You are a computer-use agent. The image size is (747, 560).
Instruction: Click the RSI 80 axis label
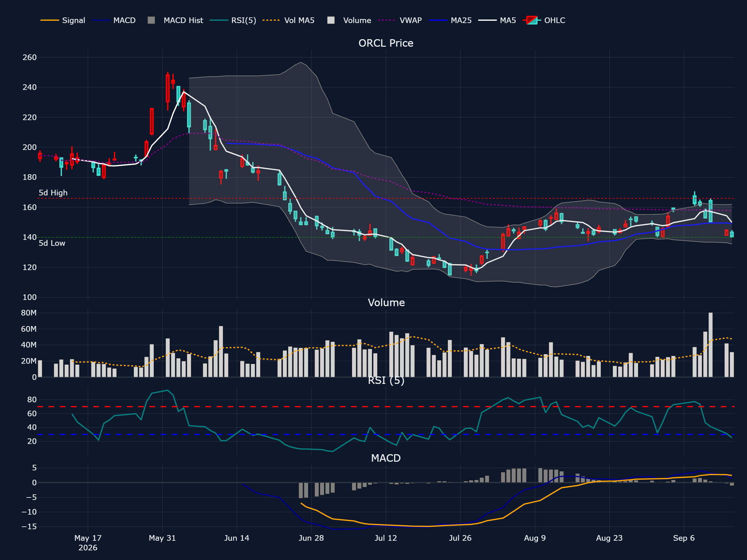point(32,400)
